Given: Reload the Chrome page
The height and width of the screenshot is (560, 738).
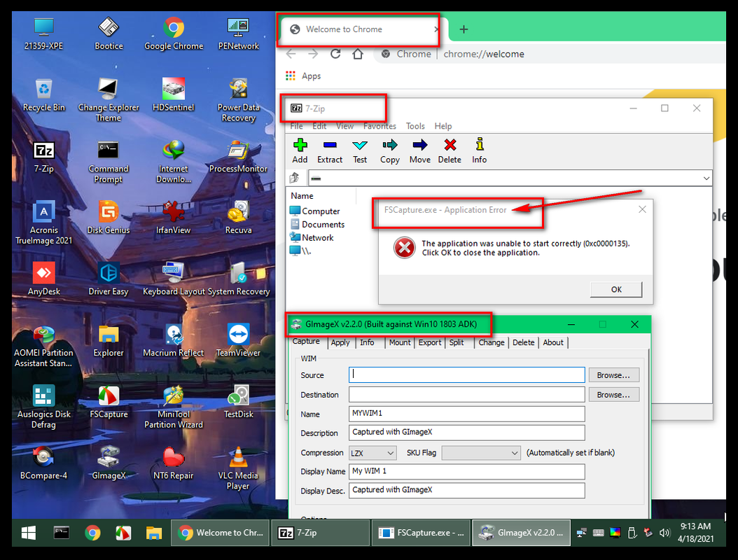Looking at the screenshot, I should pos(335,54).
